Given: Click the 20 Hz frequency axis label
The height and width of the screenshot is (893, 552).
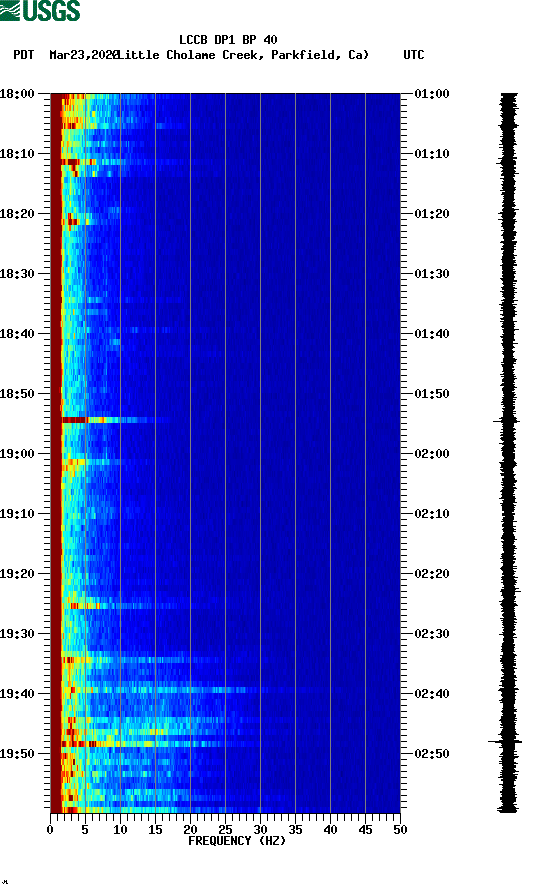Looking at the screenshot, I should pyautogui.click(x=190, y=830).
